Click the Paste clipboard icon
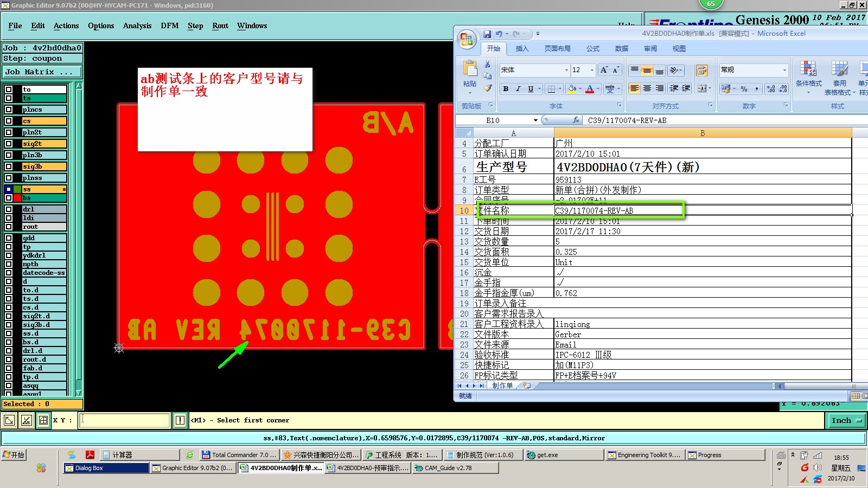This screenshot has height=488, width=868. click(470, 69)
